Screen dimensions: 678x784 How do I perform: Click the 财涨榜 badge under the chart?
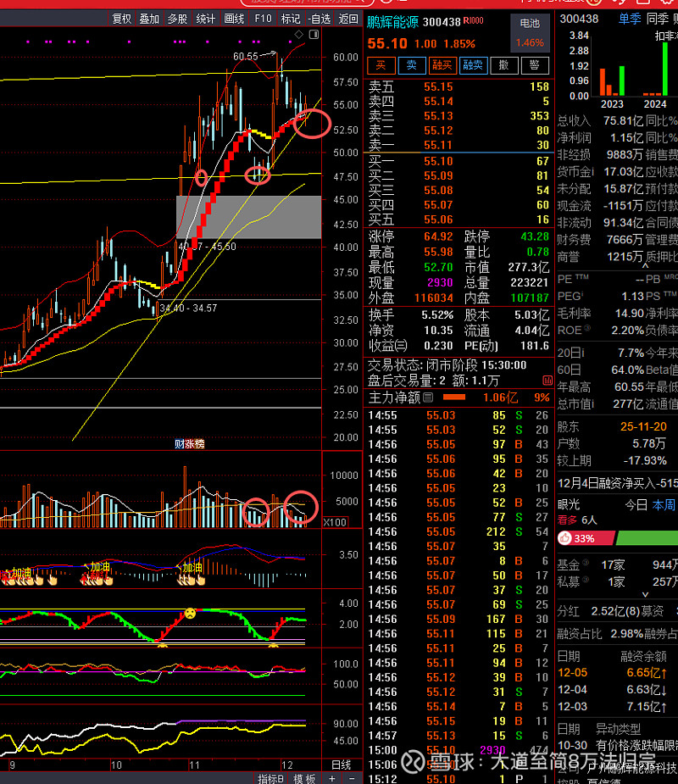(x=190, y=443)
